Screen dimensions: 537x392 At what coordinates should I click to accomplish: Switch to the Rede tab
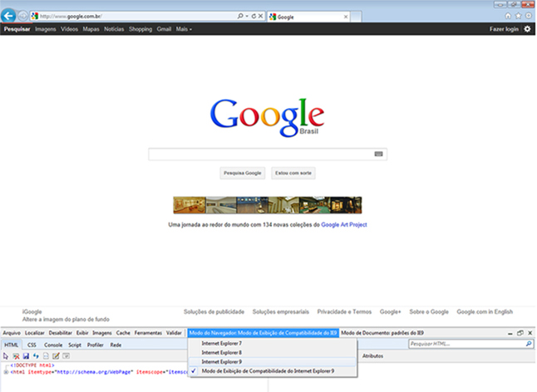coord(116,345)
